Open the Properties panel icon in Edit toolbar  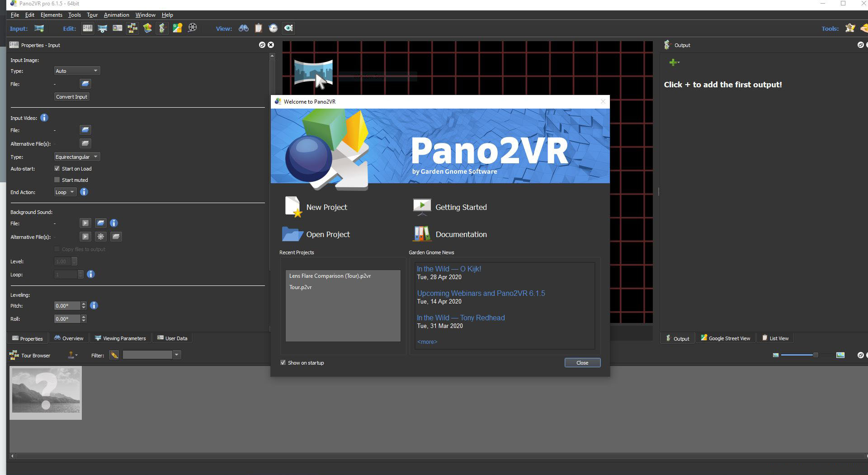(x=88, y=28)
